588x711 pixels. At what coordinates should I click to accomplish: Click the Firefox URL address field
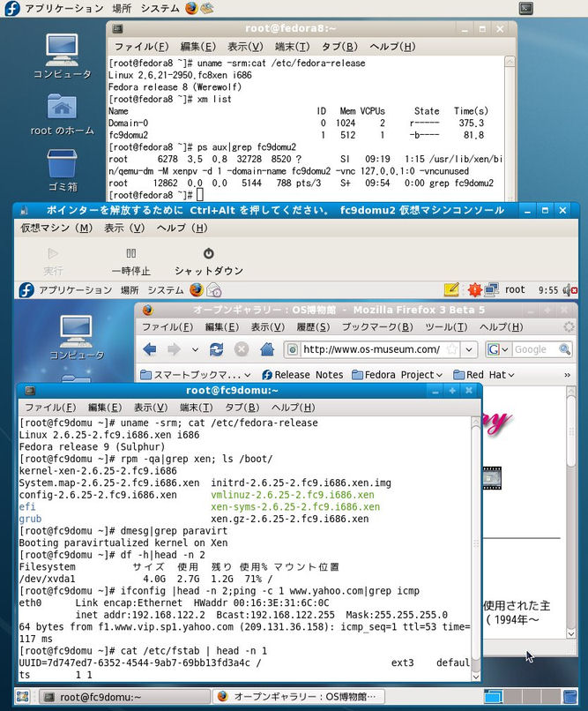(371, 349)
